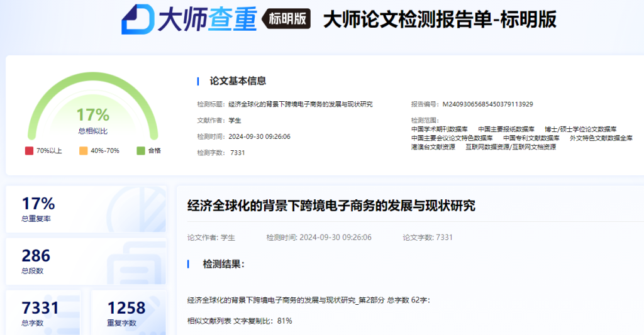This screenshot has width=644, height=335.
Task: Click 博士/硕士学位论文数据库 entry
Action: [x=580, y=129]
